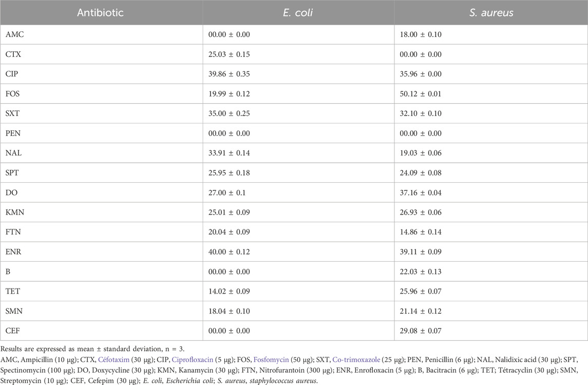Click S. aureus value 37.16 ± 0.04

(421, 192)
